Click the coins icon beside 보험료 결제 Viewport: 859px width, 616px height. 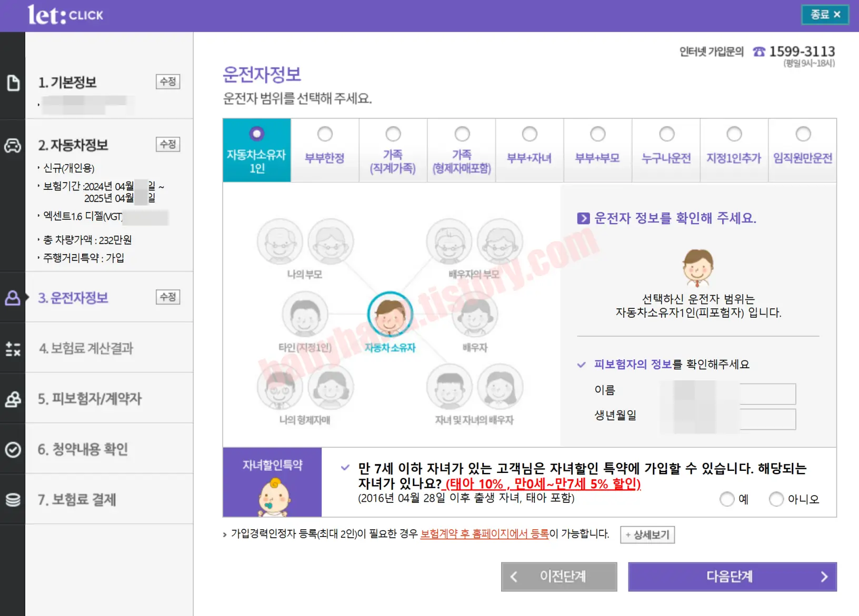[13, 500]
